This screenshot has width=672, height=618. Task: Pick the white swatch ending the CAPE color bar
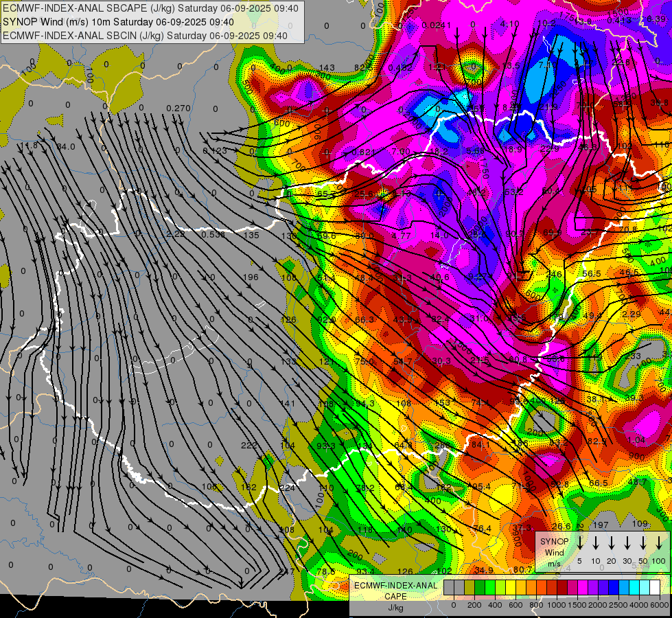pos(655,588)
